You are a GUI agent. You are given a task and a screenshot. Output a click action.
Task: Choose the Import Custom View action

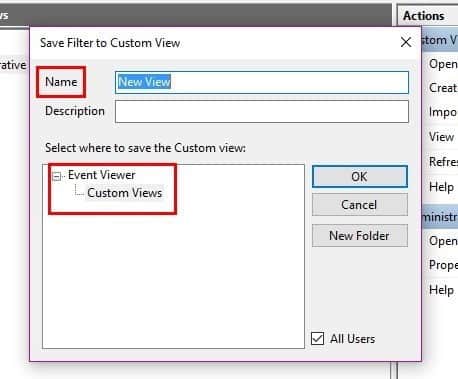pos(443,112)
